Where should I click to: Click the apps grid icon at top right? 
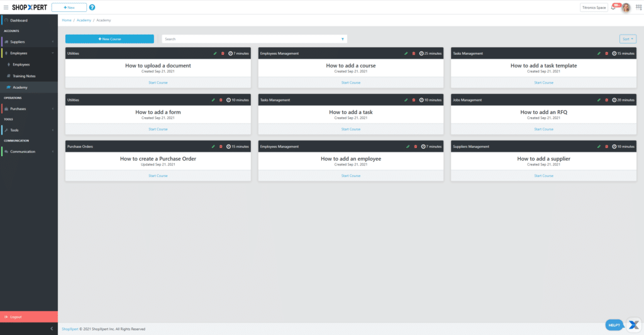click(638, 8)
